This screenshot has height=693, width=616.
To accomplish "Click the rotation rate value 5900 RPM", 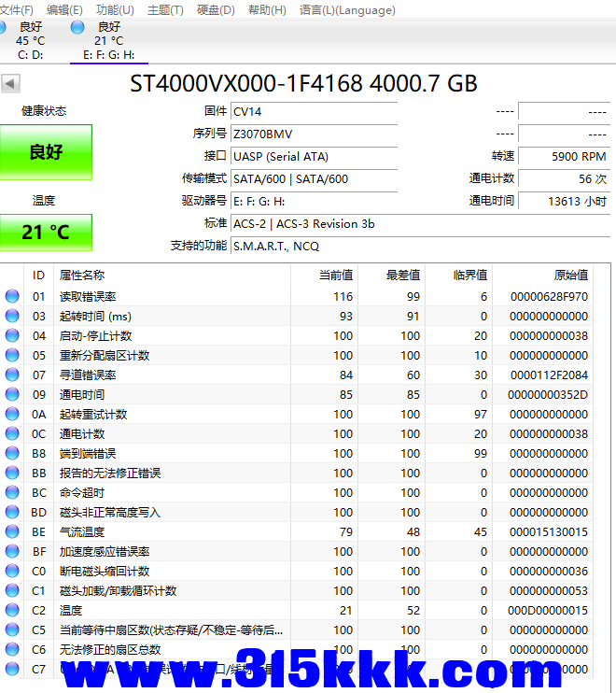I will pyautogui.click(x=565, y=157).
